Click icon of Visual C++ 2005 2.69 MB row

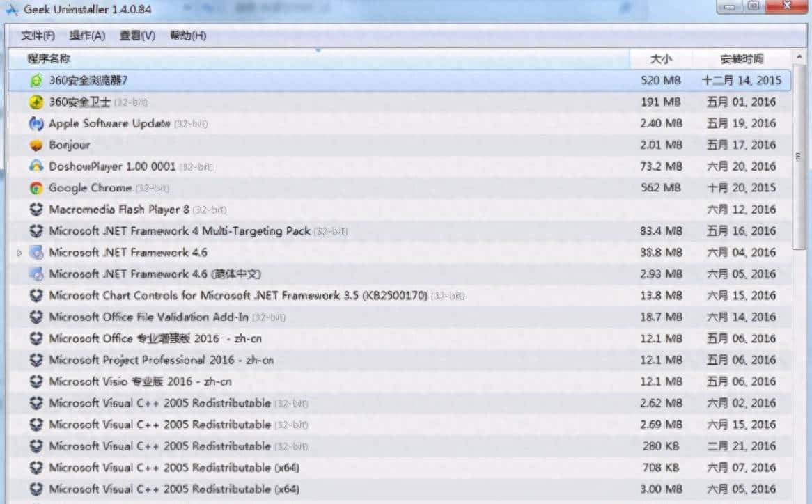pyautogui.click(x=36, y=425)
